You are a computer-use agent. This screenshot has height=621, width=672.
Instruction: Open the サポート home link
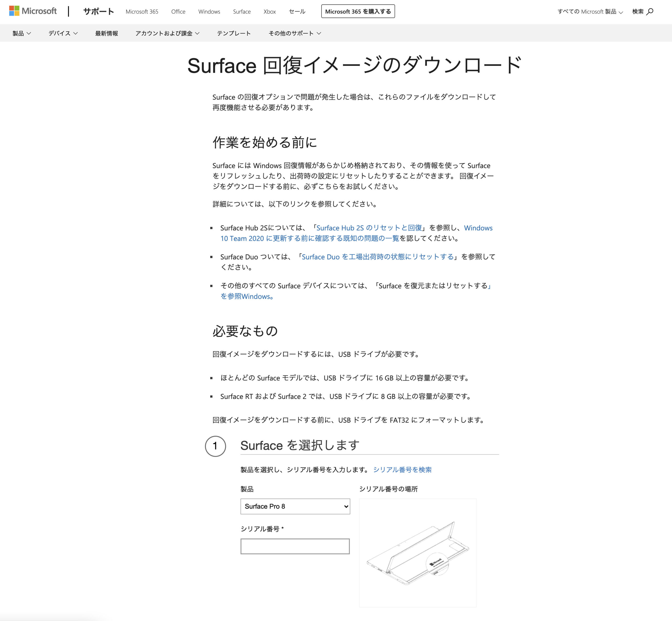click(x=98, y=12)
